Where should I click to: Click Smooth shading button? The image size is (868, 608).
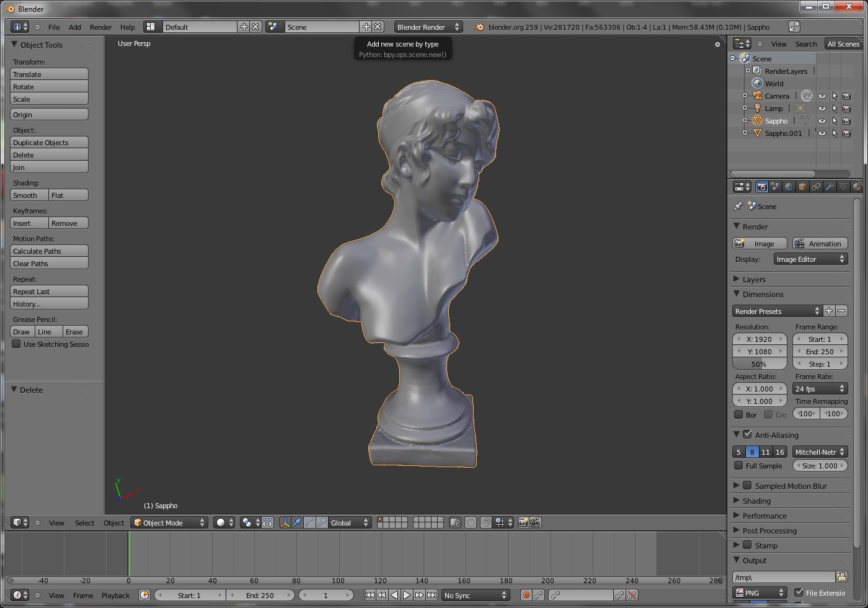click(x=29, y=195)
